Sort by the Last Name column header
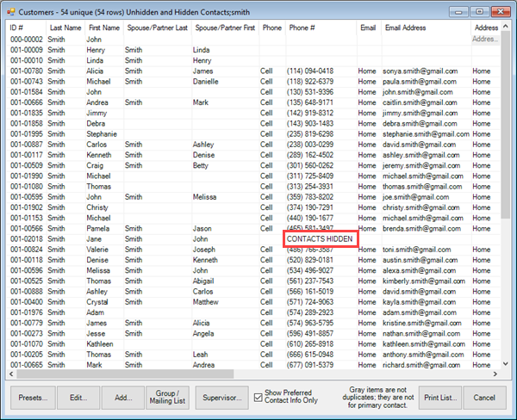This screenshot has width=517, height=420. pyautogui.click(x=65, y=28)
